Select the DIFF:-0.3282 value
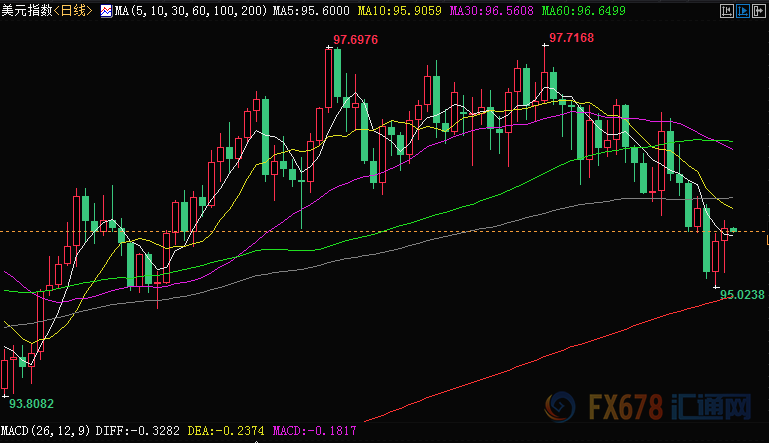Screen dimensions: 769x443 [x=138, y=431]
